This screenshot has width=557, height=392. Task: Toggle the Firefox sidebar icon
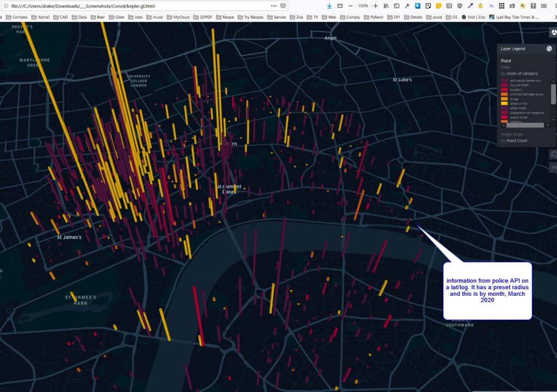click(397, 5)
